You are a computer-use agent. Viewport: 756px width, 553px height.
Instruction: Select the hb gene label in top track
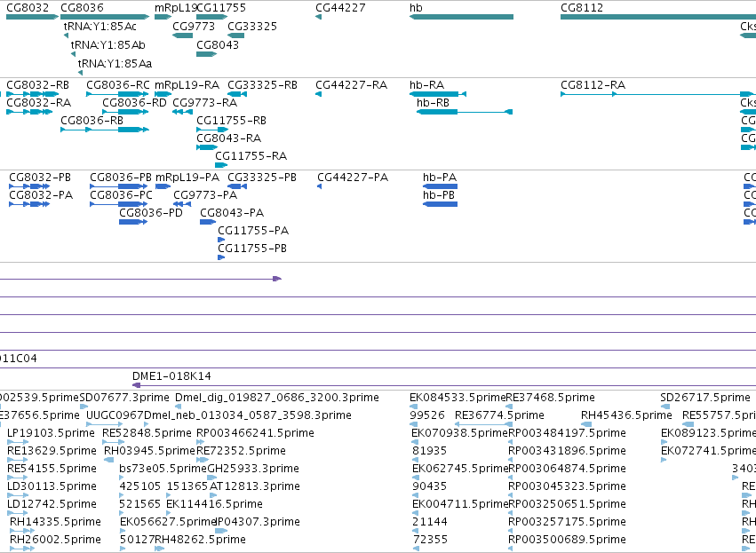(416, 8)
